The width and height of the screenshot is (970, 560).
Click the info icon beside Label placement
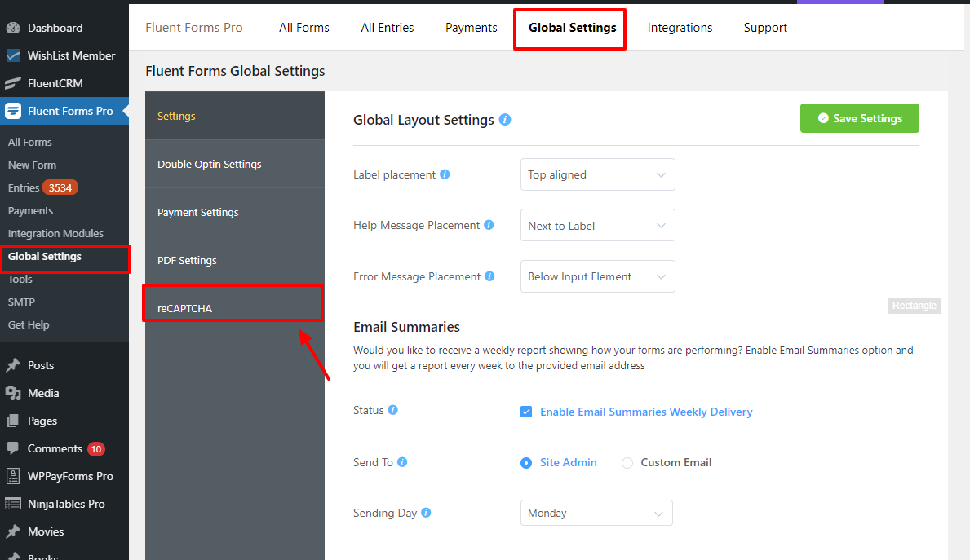[444, 174]
